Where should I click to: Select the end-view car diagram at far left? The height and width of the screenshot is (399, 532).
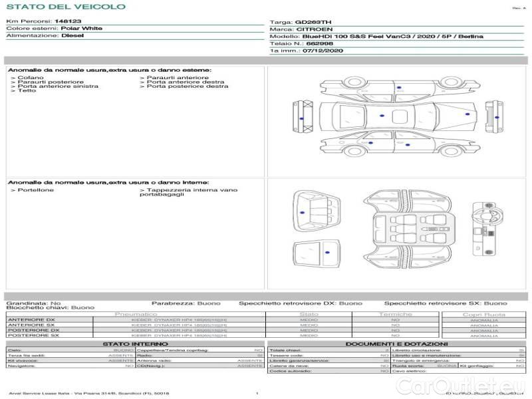[303, 116]
